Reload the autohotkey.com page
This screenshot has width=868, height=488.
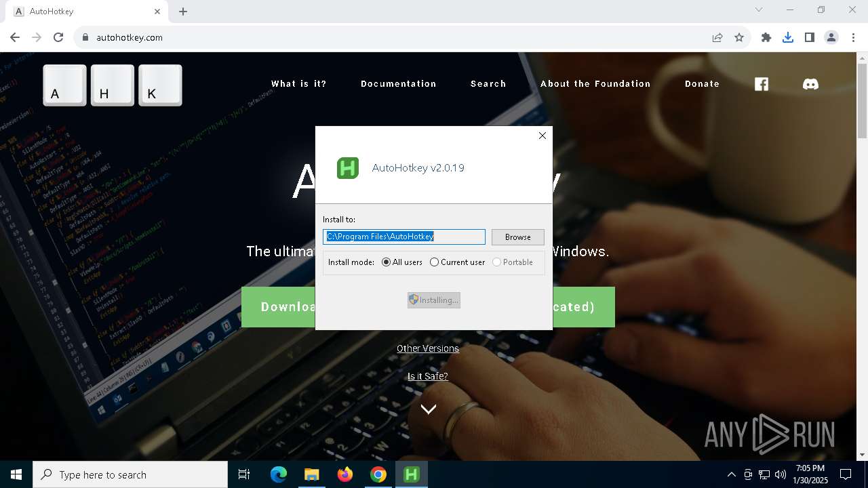tap(58, 37)
